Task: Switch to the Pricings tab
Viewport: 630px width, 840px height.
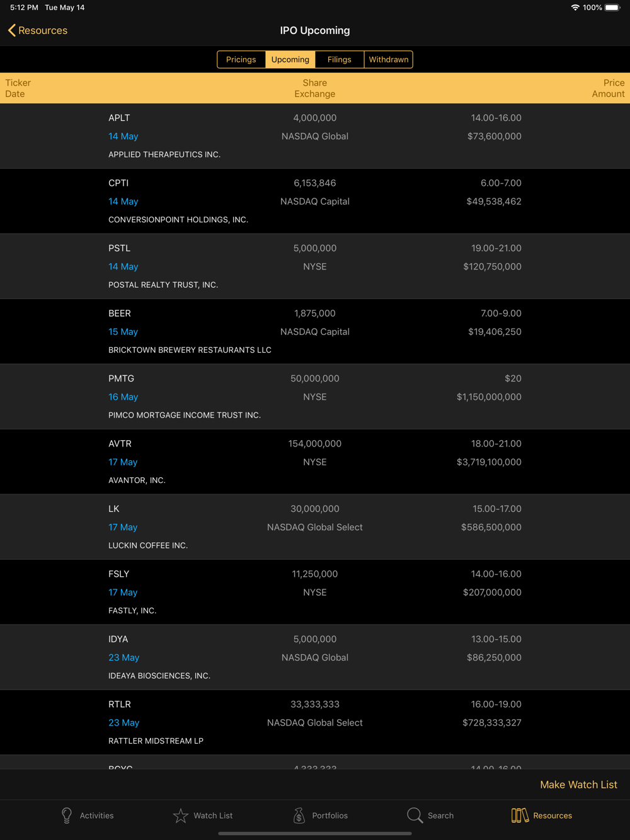Action: (x=241, y=59)
